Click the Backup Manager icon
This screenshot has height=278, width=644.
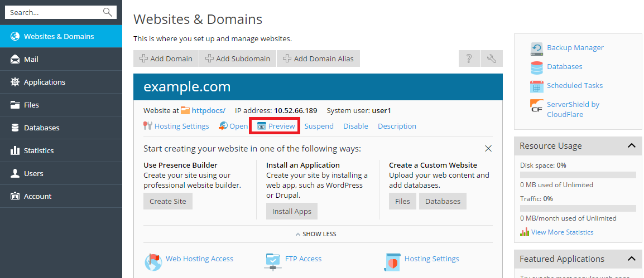[x=537, y=48]
